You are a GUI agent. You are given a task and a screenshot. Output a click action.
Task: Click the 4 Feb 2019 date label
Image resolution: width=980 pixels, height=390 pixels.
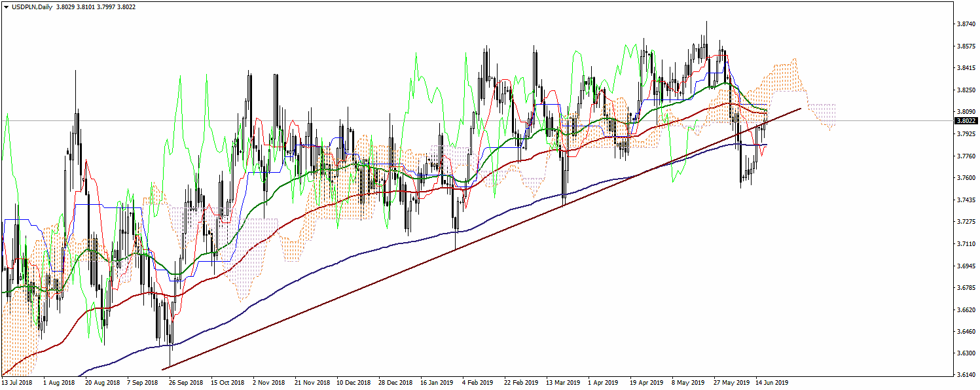tap(477, 383)
